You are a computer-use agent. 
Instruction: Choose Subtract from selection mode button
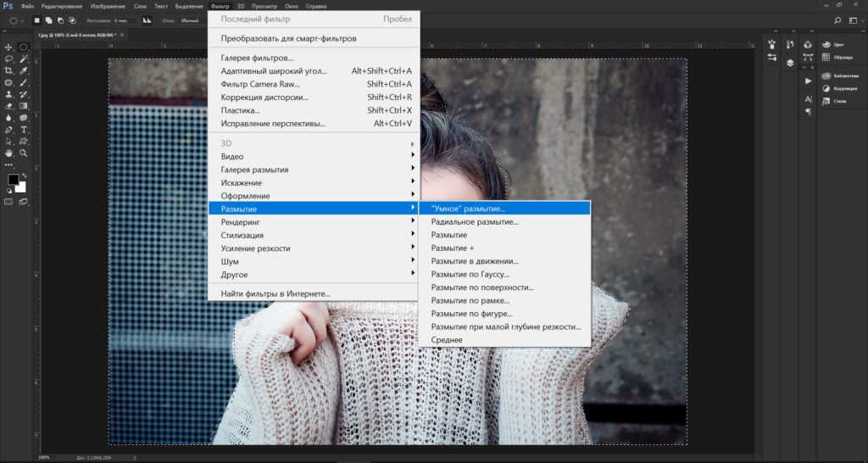point(60,20)
